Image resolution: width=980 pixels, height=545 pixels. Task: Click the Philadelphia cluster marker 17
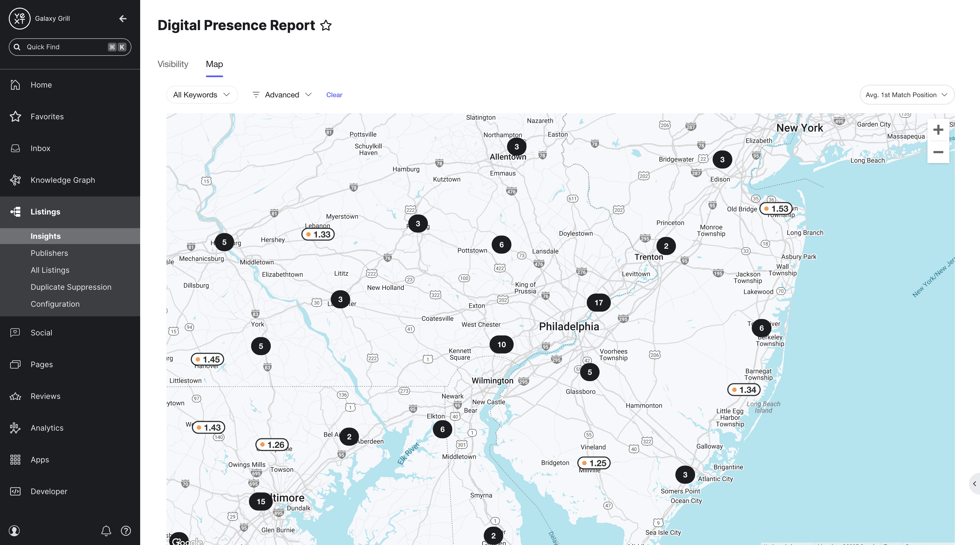[598, 303]
